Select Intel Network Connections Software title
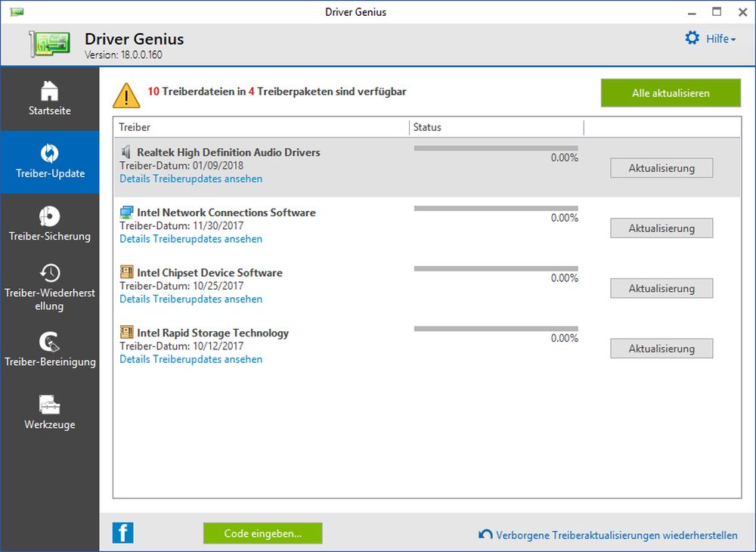 tap(226, 212)
